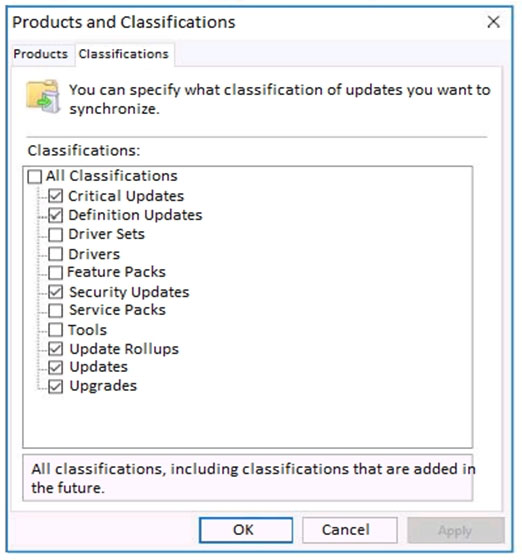
Task: Enable the Drivers classification checkbox
Action: coord(56,254)
